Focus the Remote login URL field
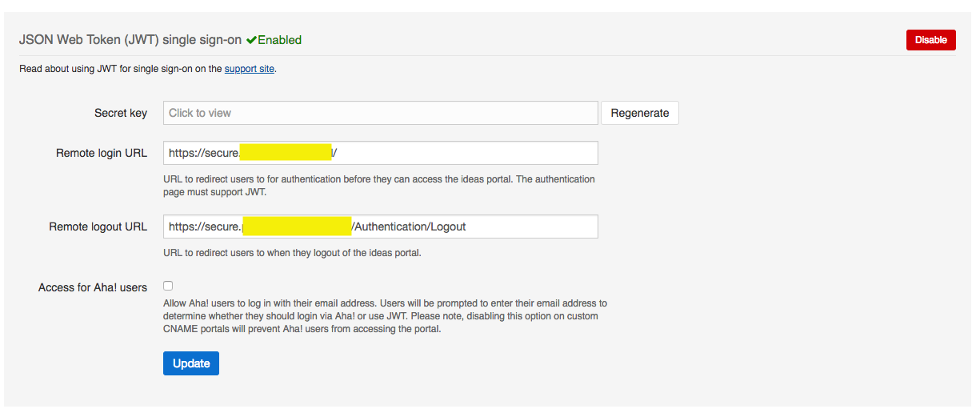The height and width of the screenshot is (413, 980). click(381, 153)
